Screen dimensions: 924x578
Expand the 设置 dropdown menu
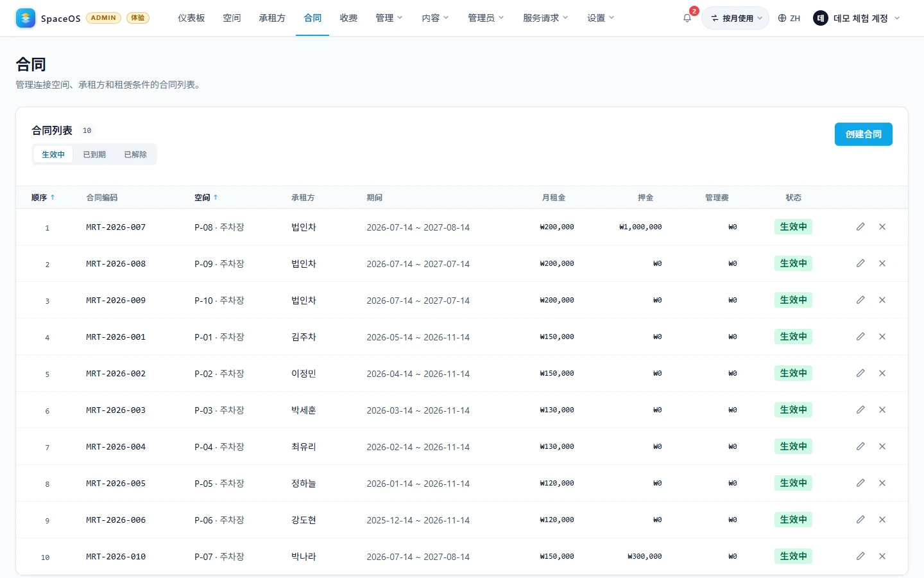(601, 18)
